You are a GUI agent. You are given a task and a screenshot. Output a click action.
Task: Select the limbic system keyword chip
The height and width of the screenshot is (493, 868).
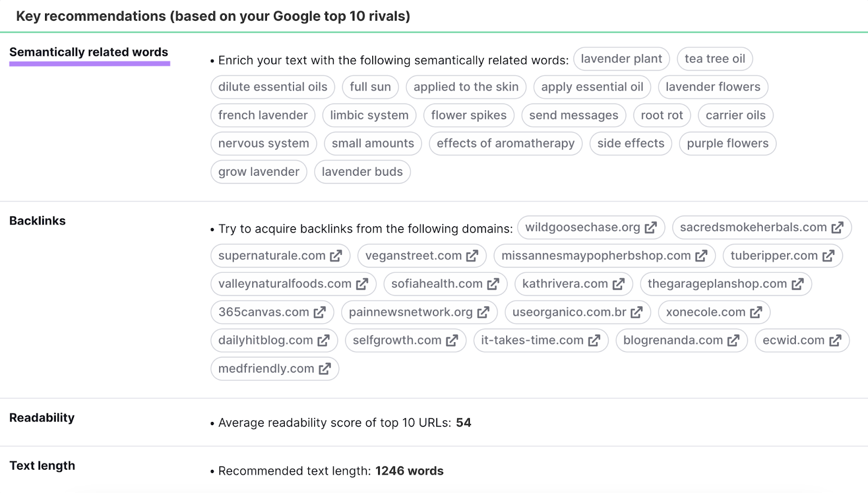coord(369,115)
